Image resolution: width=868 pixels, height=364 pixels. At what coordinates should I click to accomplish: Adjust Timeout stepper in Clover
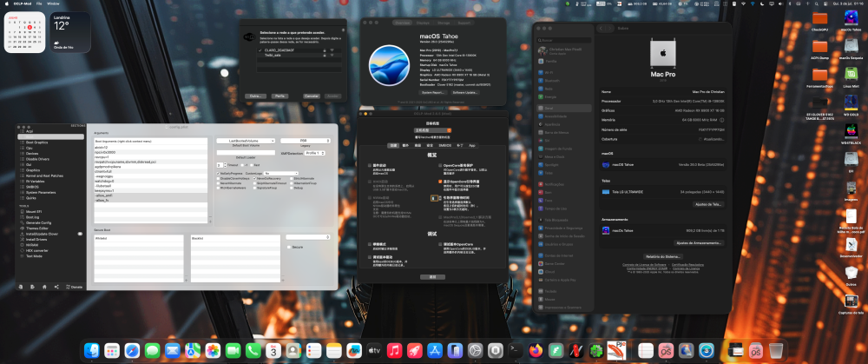coord(226,165)
